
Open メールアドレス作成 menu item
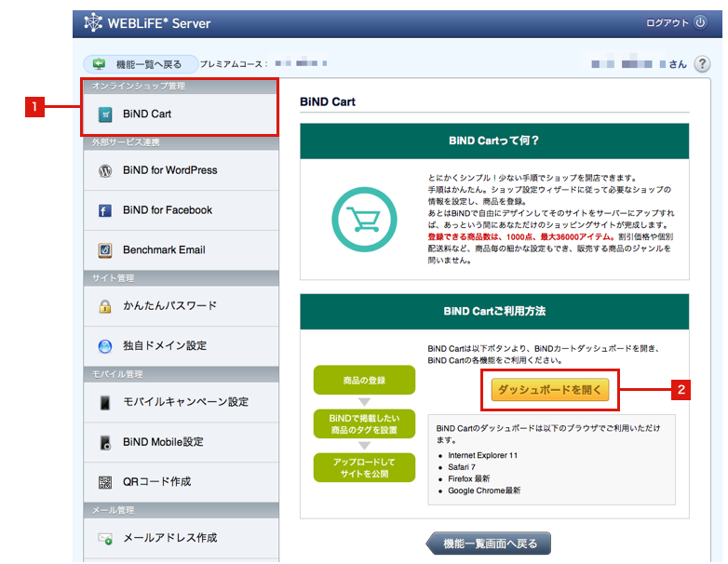click(182, 538)
